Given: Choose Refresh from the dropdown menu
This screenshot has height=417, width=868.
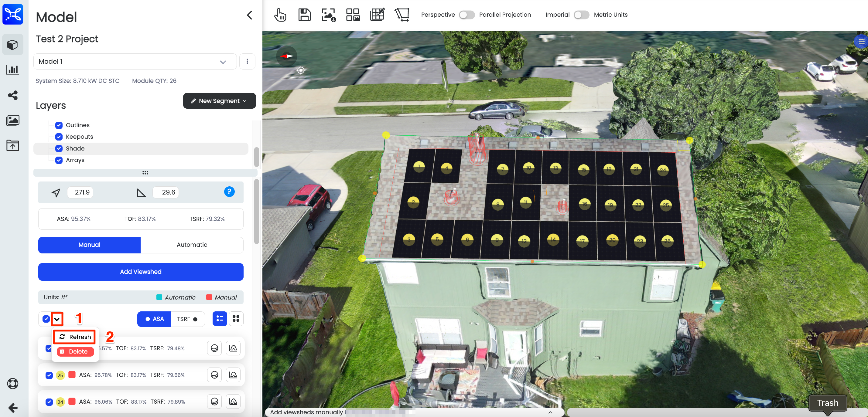Looking at the screenshot, I should pyautogui.click(x=75, y=337).
